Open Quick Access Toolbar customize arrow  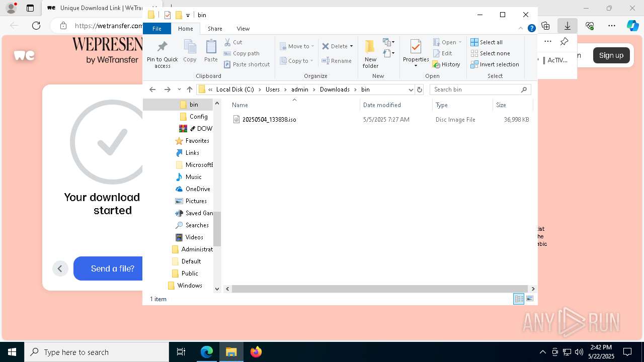pos(188,15)
